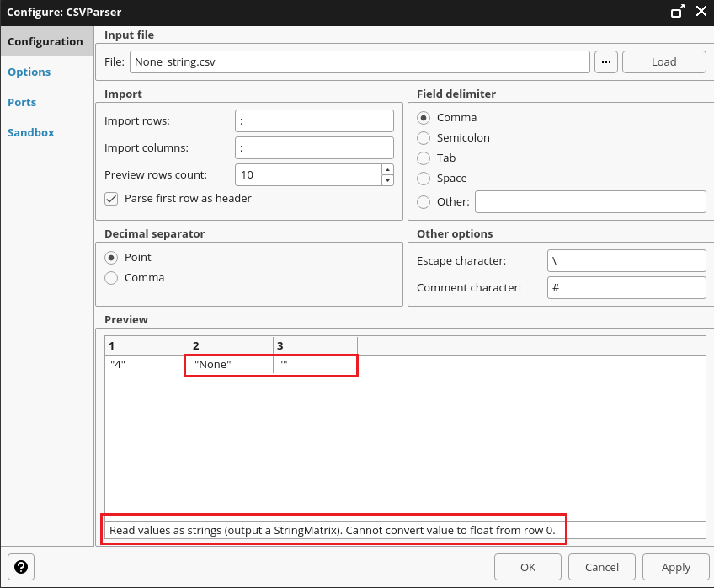Open the Ports tab
Screen dimensions: 714x588
point(22,103)
